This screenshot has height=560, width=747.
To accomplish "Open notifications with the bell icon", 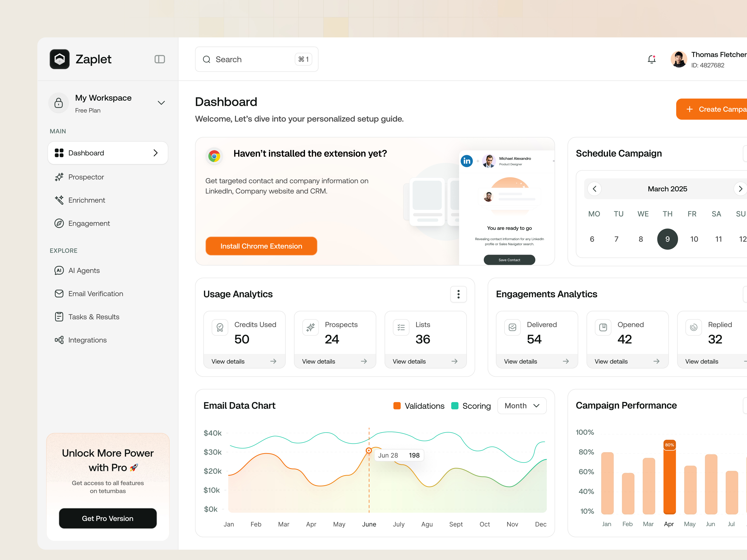I will [651, 59].
